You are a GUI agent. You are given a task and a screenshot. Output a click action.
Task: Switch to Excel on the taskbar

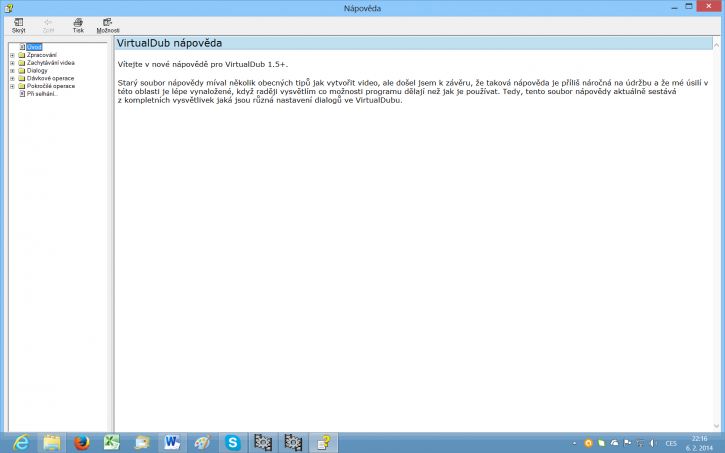pos(112,443)
